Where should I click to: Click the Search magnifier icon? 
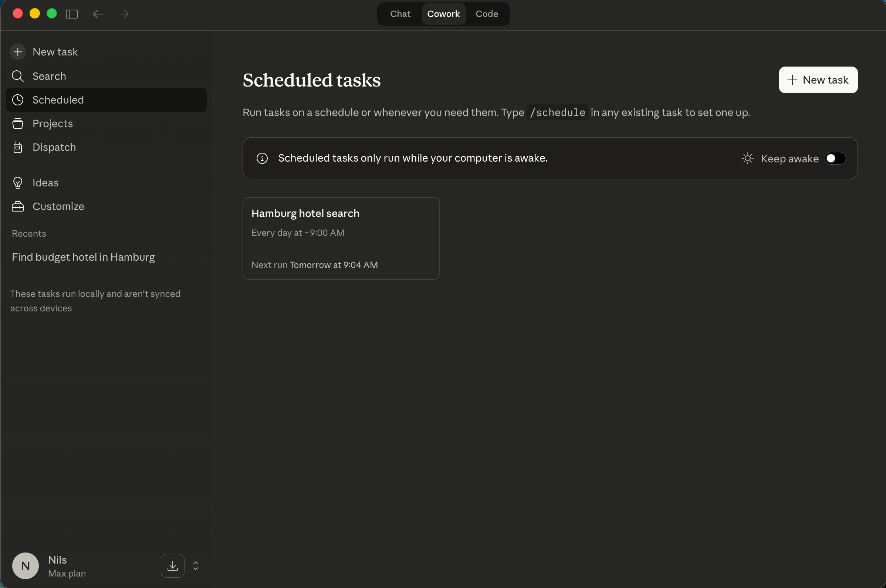pos(18,76)
